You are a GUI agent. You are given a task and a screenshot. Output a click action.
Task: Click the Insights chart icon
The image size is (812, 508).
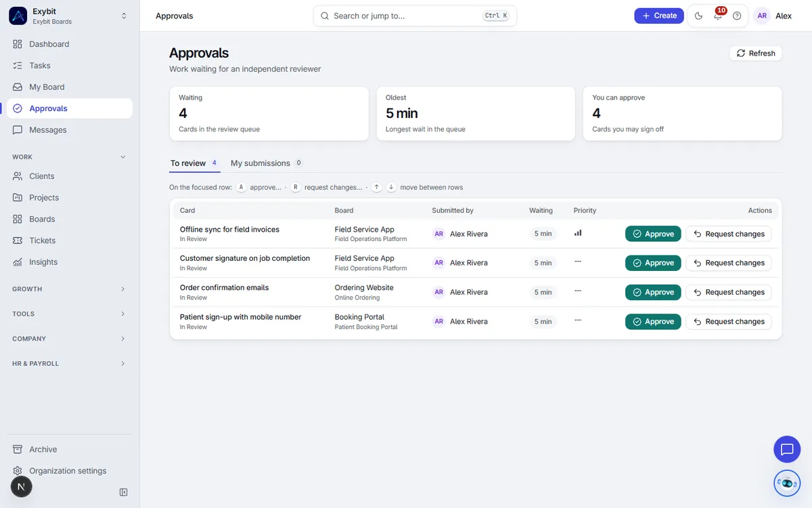18,262
